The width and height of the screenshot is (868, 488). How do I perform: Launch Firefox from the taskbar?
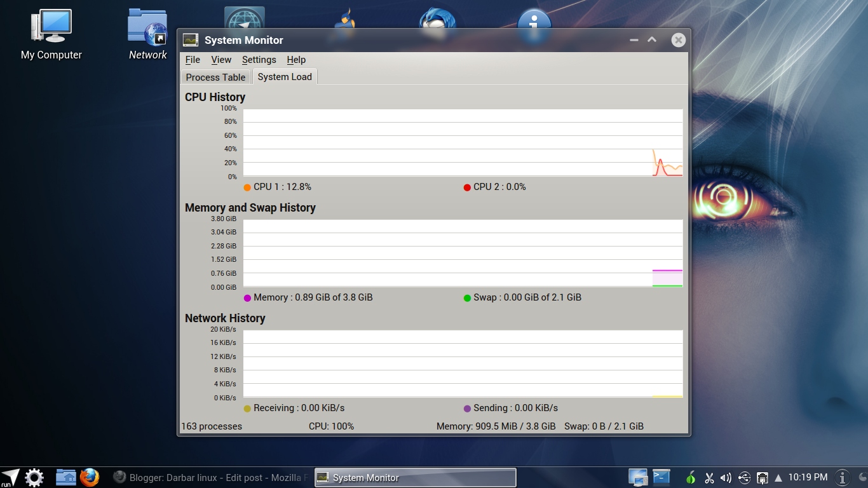pyautogui.click(x=90, y=477)
